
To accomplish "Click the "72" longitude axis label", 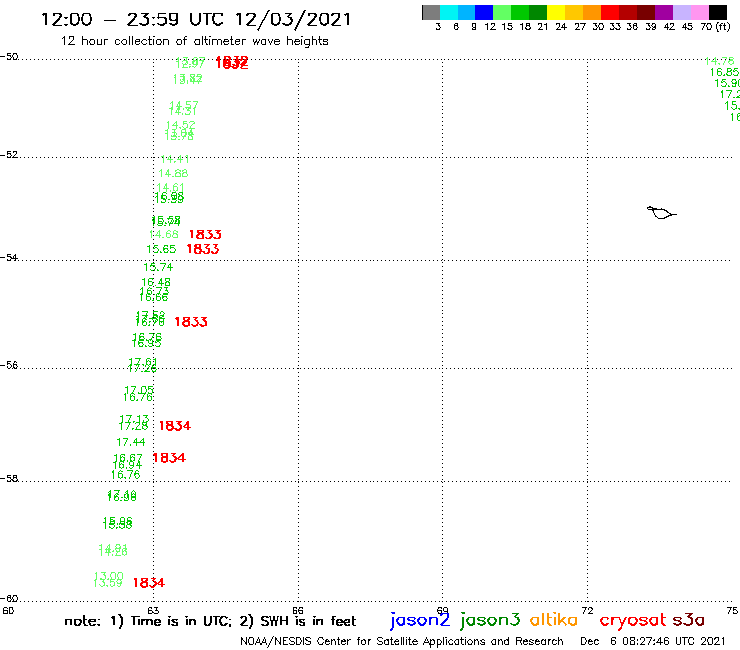I will [x=588, y=610].
